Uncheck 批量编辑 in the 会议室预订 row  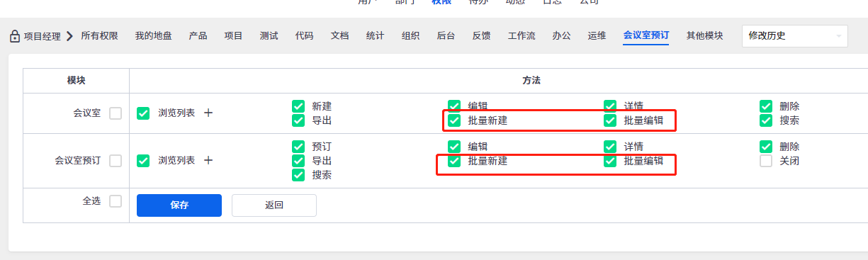click(610, 161)
